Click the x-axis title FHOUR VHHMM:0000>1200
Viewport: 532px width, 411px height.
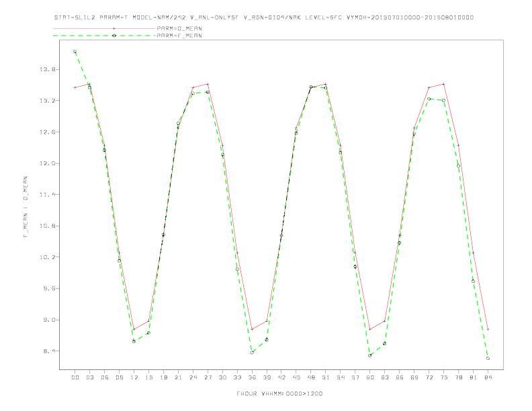[x=279, y=394]
